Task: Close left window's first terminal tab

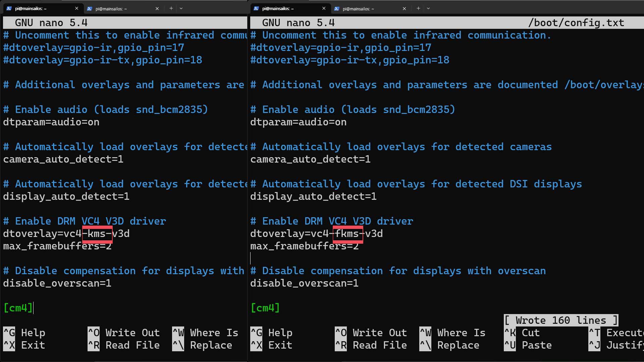Action: point(77,8)
